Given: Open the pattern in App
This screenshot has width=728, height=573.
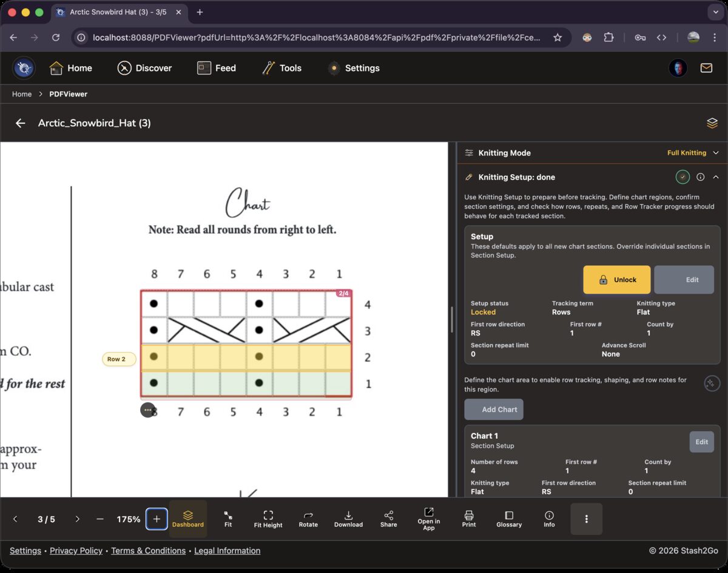Looking at the screenshot, I should [x=428, y=519].
